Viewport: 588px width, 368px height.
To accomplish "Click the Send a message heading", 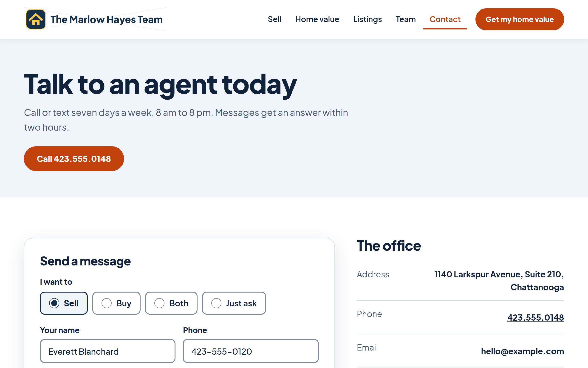I will 85,261.
